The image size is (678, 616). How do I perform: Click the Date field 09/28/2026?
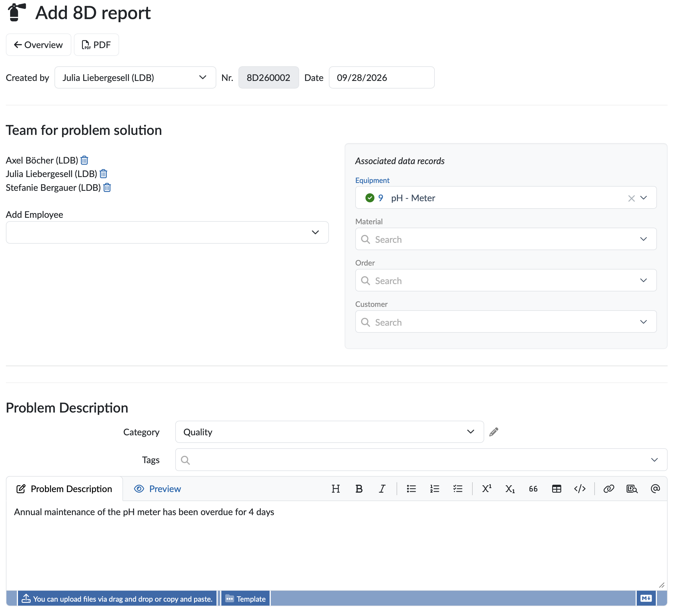[x=382, y=78]
